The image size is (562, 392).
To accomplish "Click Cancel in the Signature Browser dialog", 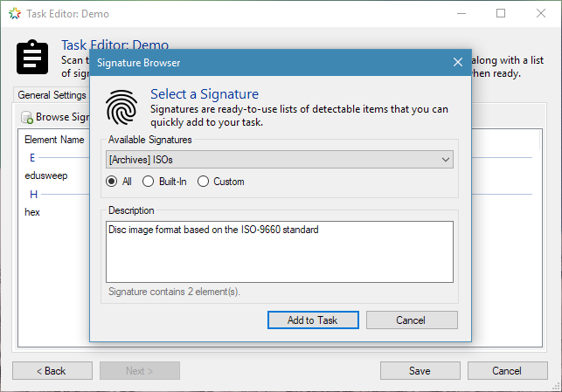I will [x=412, y=320].
